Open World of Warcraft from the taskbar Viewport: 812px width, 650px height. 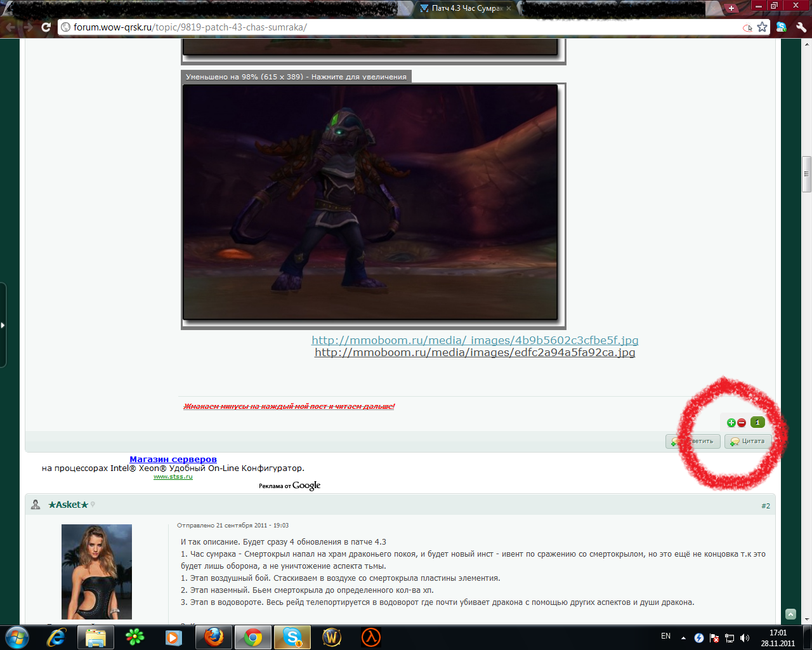coord(332,637)
